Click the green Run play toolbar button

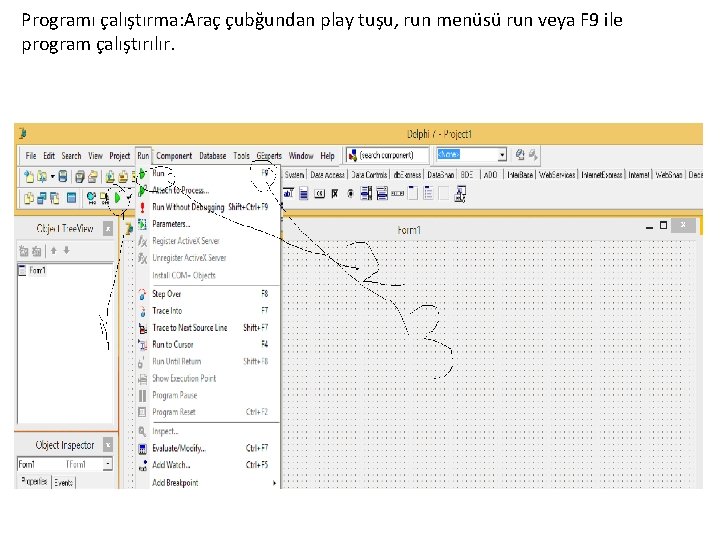pyautogui.click(x=117, y=198)
